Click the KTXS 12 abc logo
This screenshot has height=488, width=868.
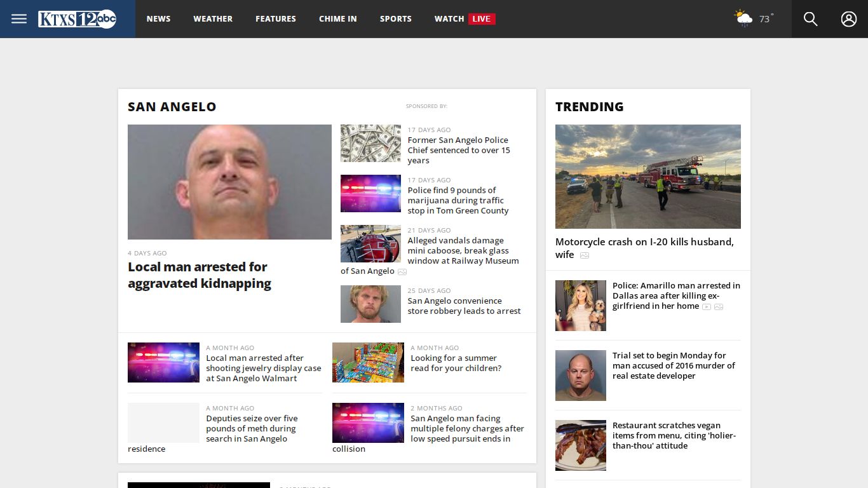tap(77, 19)
